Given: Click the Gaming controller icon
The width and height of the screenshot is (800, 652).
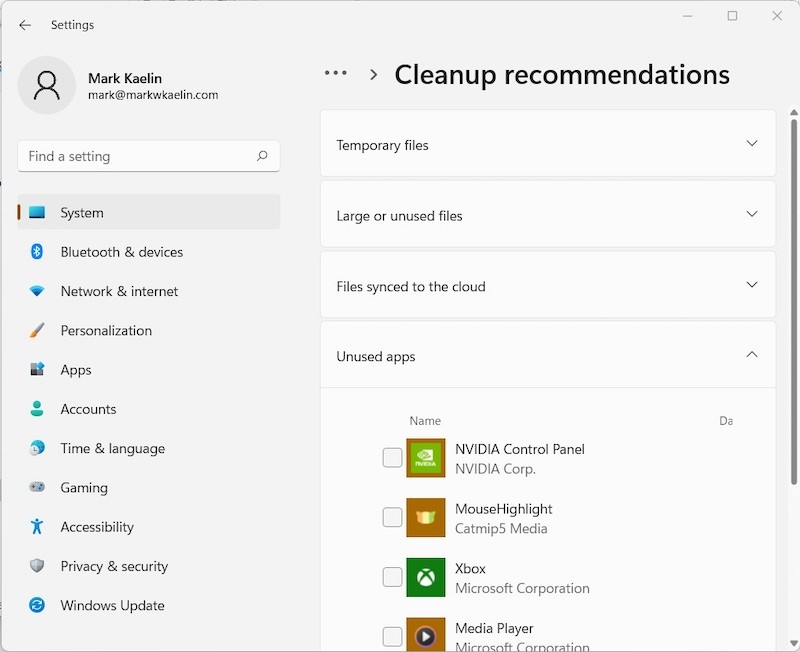Looking at the screenshot, I should coord(38,488).
